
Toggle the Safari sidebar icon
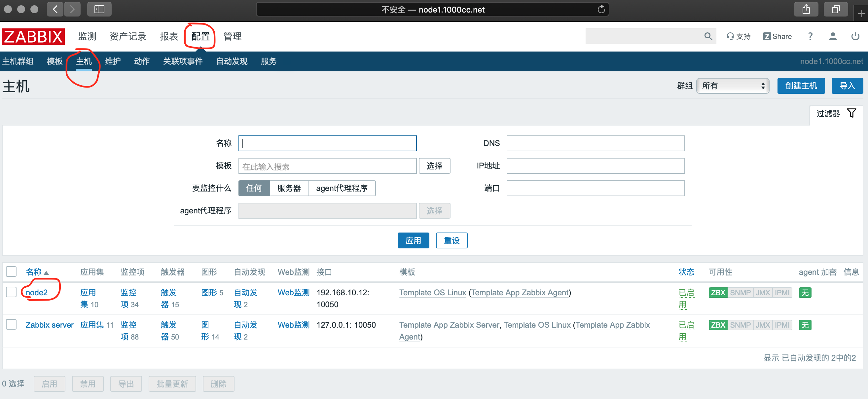pos(99,9)
